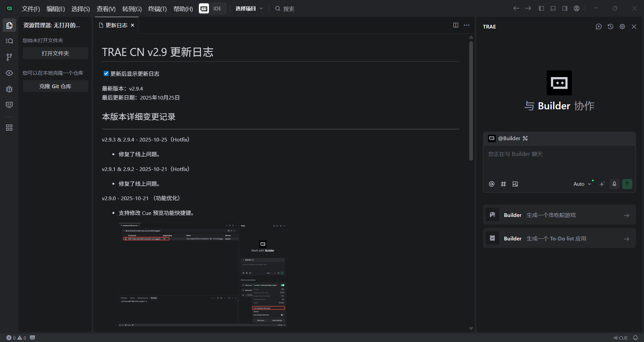Click the 克隆 Git 仓库 button
This screenshot has height=342, width=644.
[x=55, y=86]
